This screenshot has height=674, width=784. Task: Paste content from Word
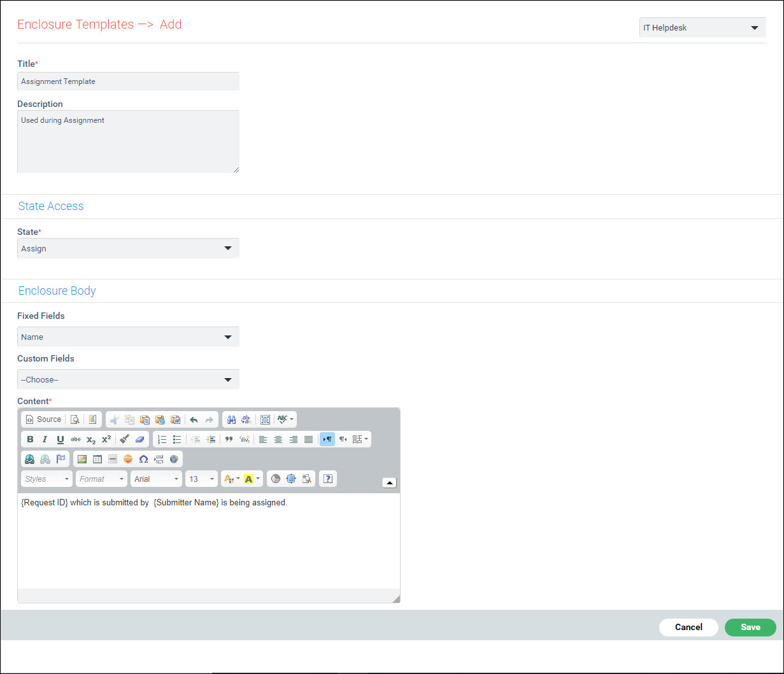pos(176,419)
